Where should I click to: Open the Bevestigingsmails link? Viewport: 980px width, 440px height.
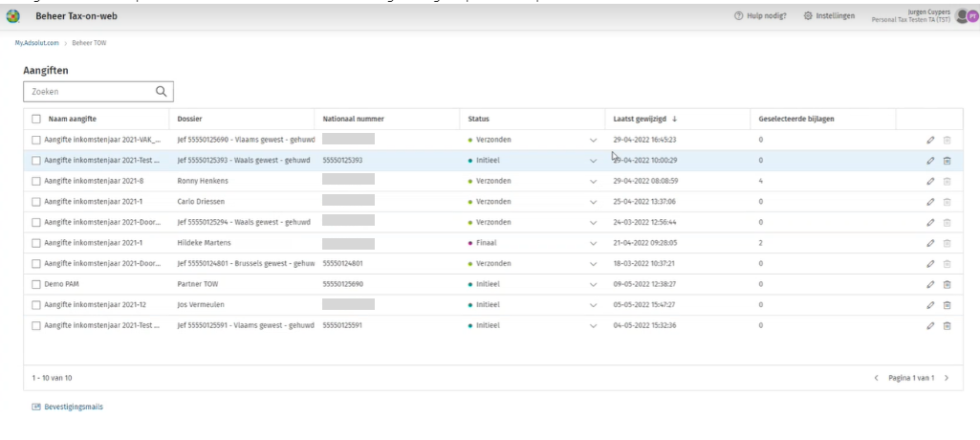pos(68,407)
